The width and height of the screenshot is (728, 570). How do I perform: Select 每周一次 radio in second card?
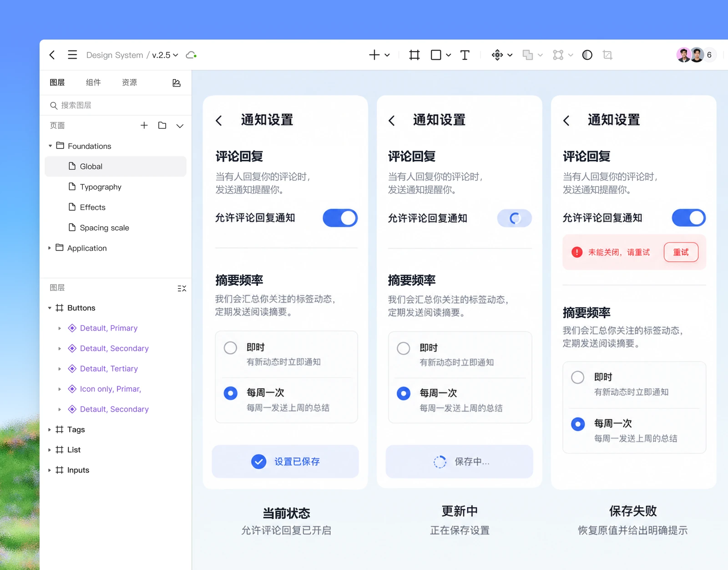point(404,393)
